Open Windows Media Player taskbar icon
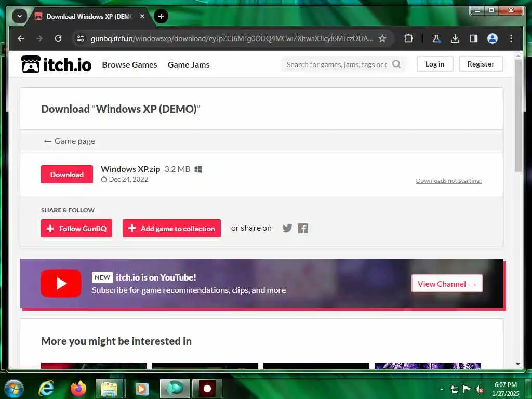 (x=142, y=389)
